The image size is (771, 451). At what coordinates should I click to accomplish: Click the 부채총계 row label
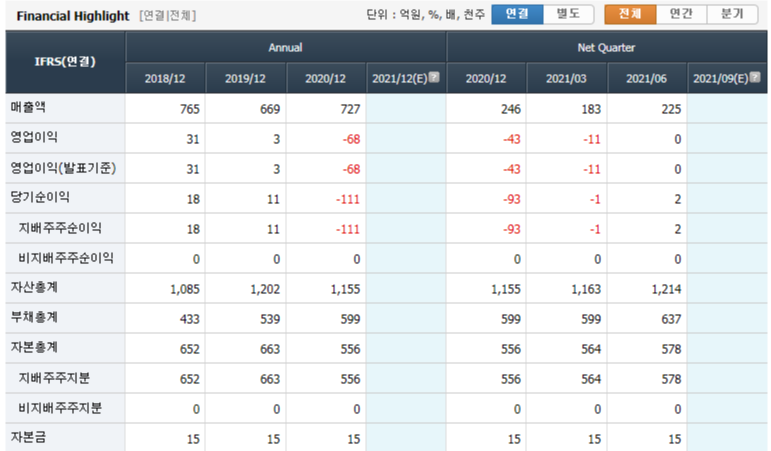34,317
